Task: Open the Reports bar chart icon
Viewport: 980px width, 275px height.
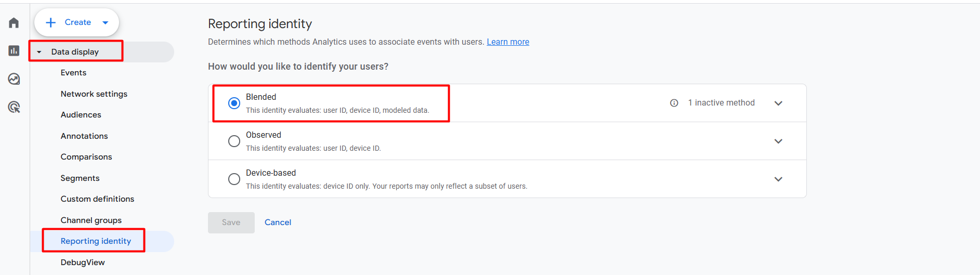Action: (14, 51)
